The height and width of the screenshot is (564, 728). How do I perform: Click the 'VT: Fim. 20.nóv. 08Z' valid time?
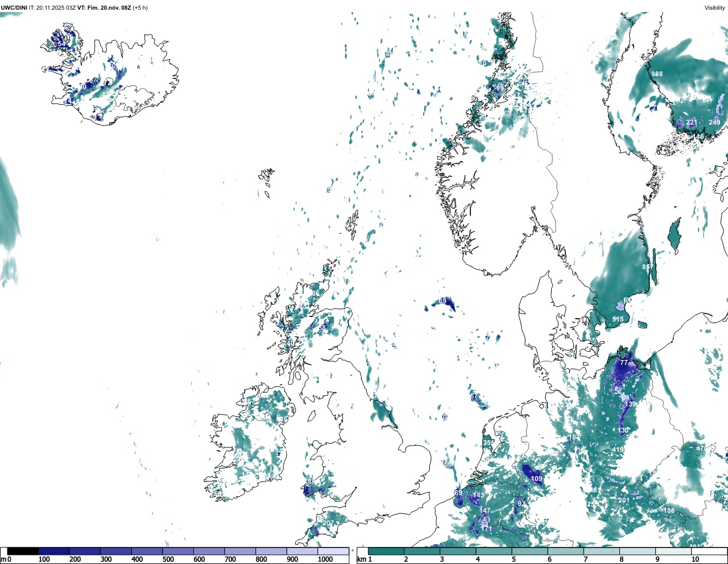click(x=104, y=7)
